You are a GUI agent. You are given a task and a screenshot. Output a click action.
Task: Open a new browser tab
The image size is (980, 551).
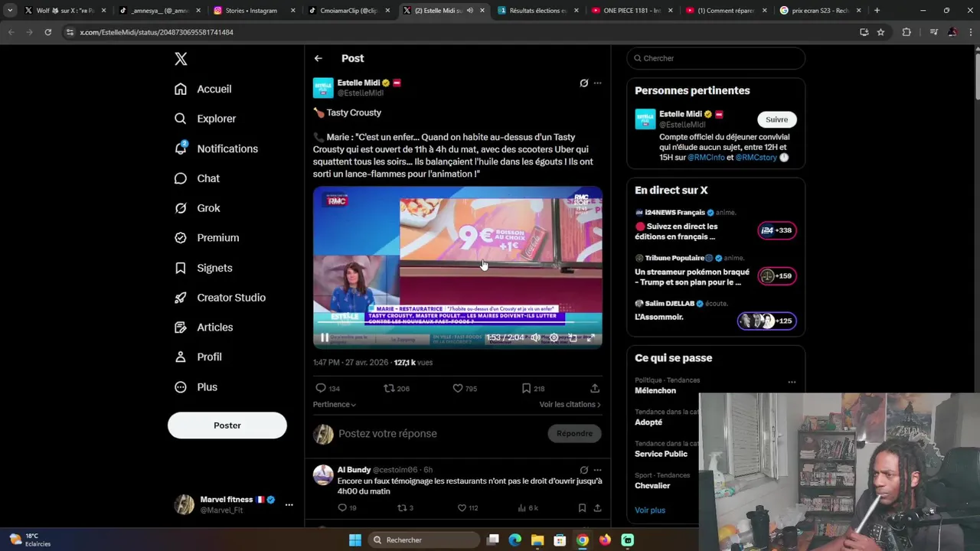[877, 11]
